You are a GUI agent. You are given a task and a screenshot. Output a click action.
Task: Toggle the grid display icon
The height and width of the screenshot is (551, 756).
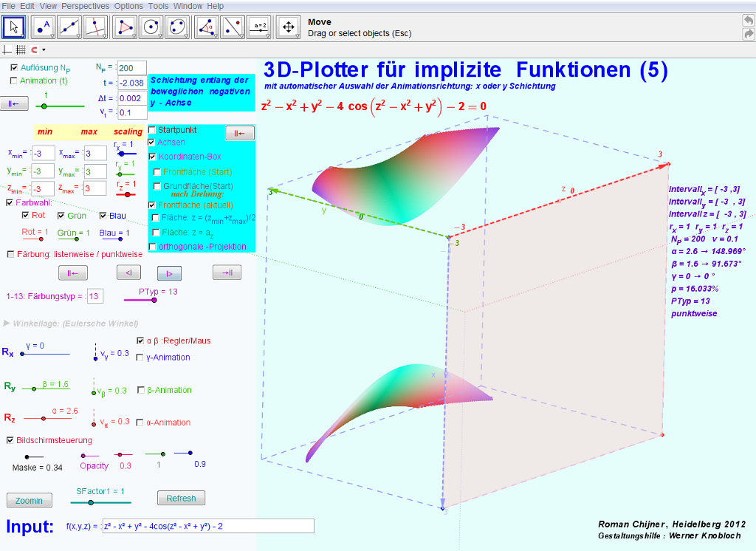(21, 49)
